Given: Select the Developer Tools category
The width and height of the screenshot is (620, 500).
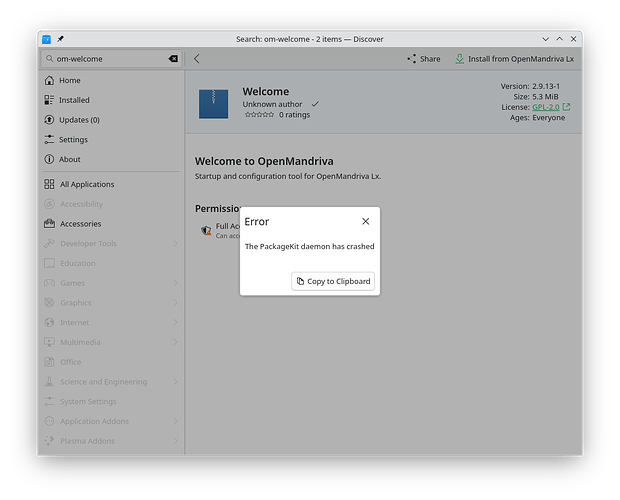Looking at the screenshot, I should (x=112, y=243).
